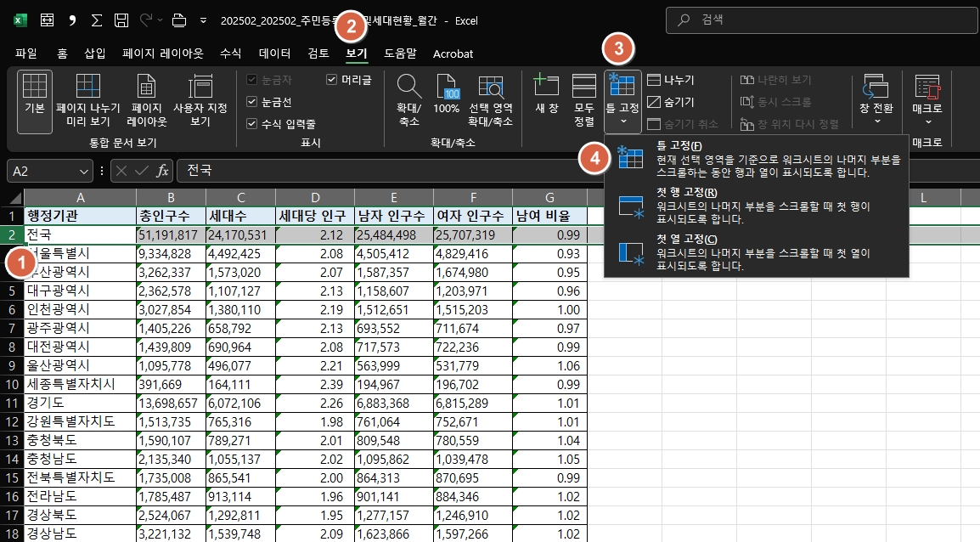This screenshot has width=980, height=542.
Task: Open the 검토 tab
Action: click(318, 54)
